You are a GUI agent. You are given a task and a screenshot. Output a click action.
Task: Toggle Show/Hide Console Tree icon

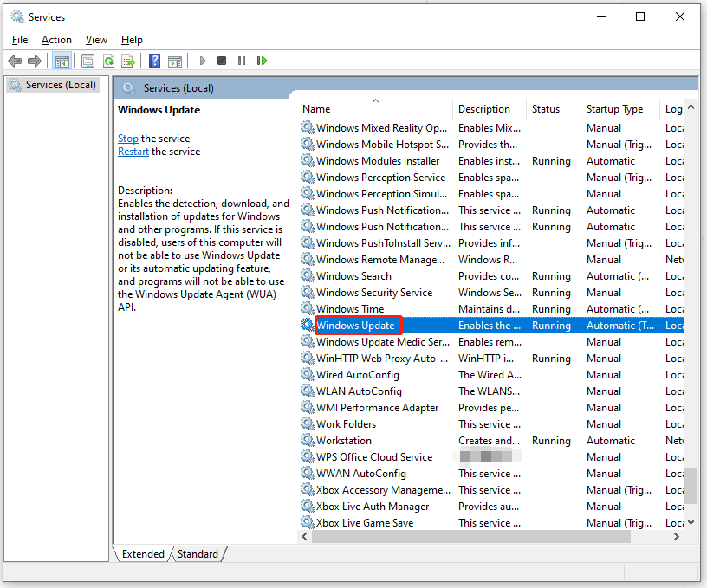(x=62, y=61)
